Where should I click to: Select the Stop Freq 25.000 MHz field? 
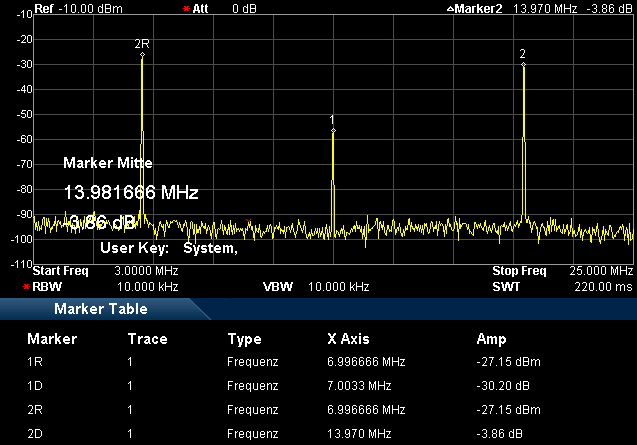coord(562,271)
